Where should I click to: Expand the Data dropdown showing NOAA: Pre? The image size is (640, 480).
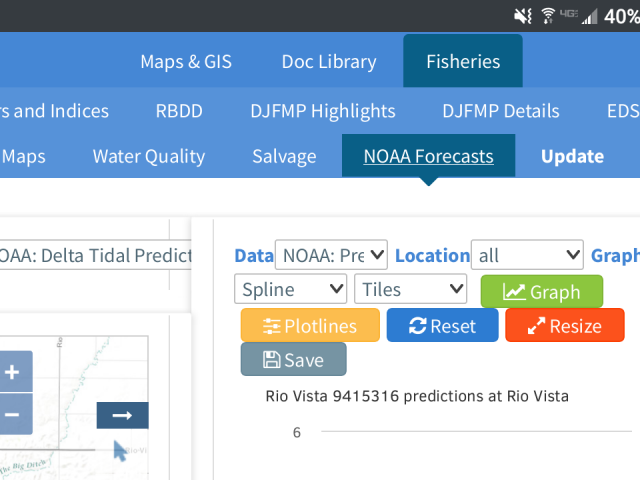click(331, 255)
